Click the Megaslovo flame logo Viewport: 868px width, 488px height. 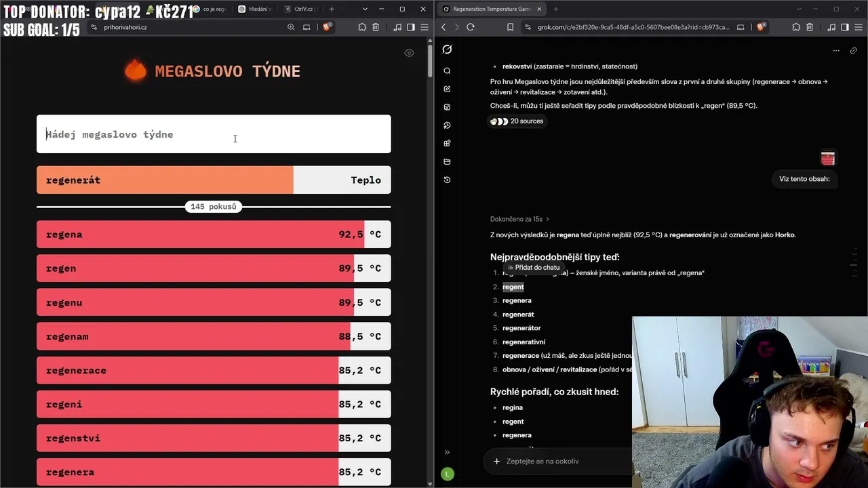coord(135,70)
